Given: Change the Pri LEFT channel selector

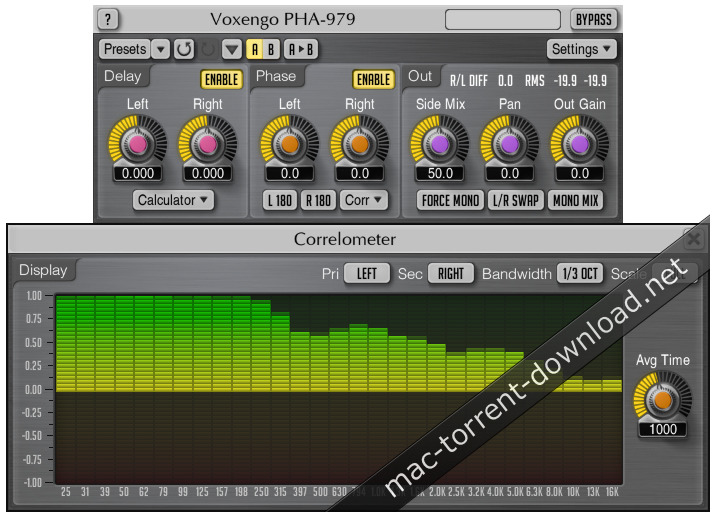Looking at the screenshot, I should (367, 274).
